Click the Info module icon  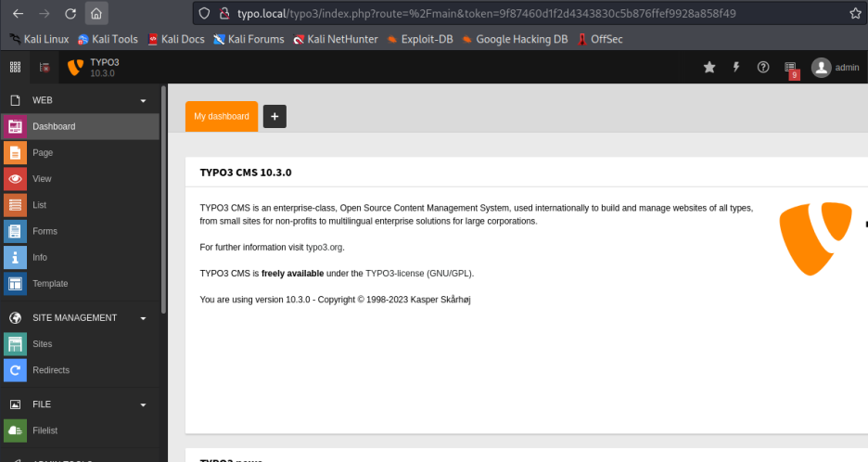[x=15, y=257]
